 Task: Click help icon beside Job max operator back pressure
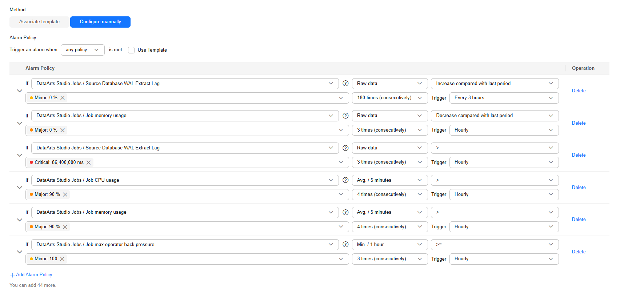345,244
